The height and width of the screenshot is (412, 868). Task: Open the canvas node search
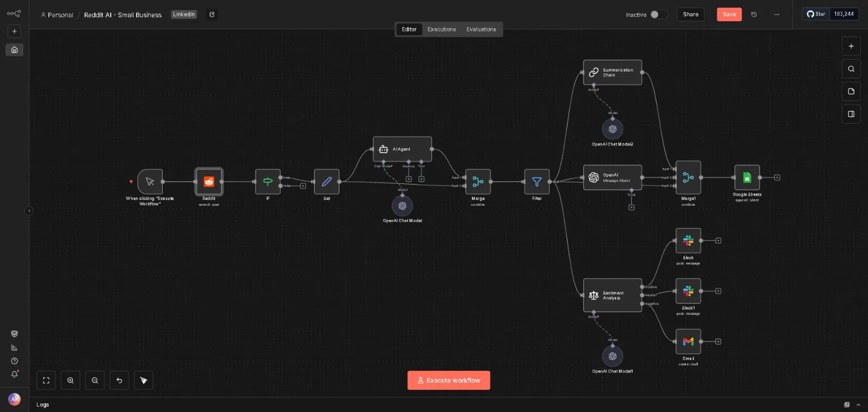coord(851,69)
